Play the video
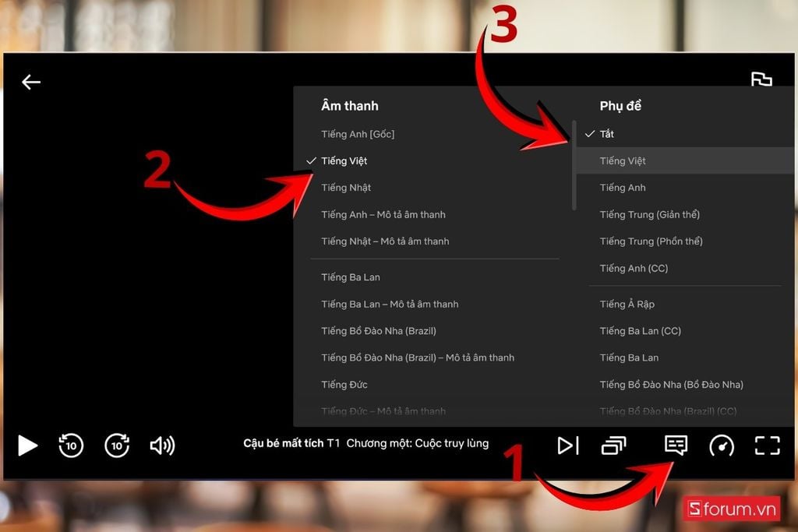 click(x=27, y=445)
